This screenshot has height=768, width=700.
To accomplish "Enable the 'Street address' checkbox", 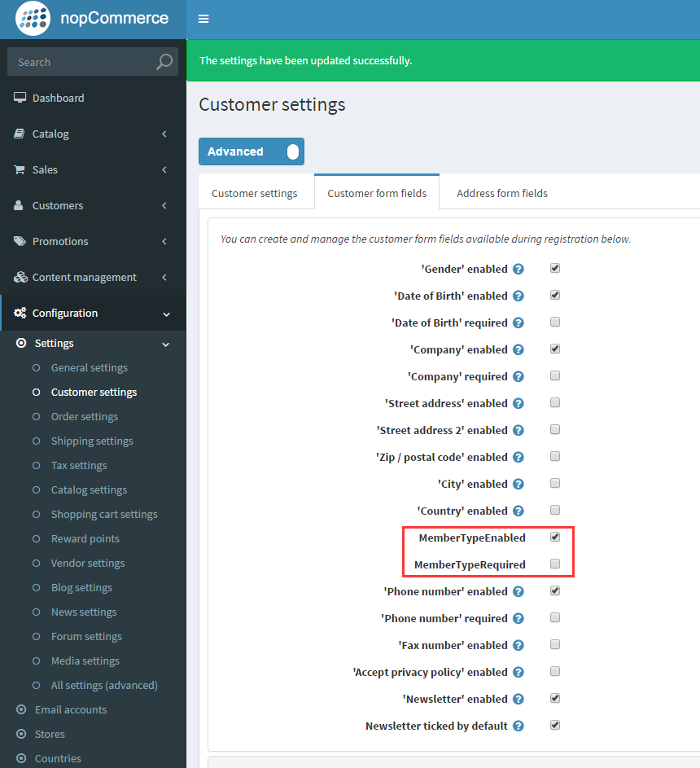I will click(x=554, y=402).
